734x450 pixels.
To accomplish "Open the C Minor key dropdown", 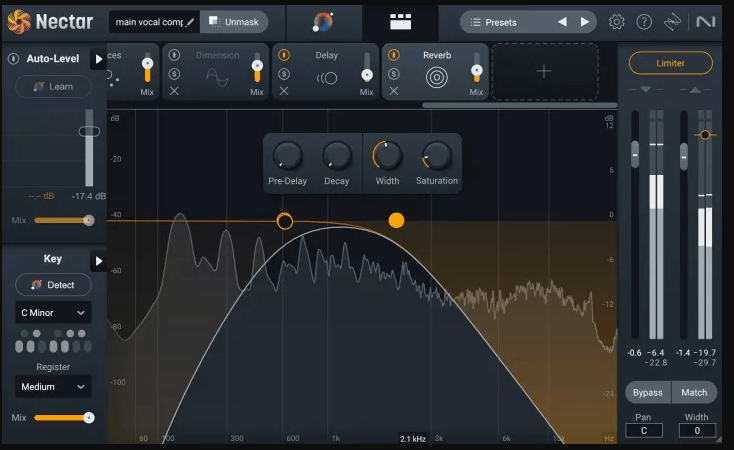I will coord(53,312).
